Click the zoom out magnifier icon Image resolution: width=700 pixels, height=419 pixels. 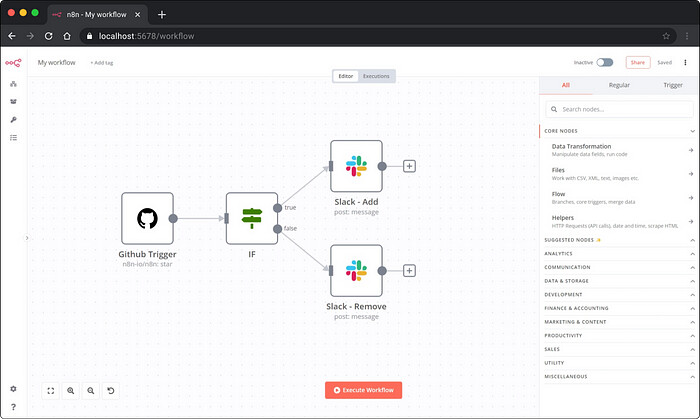[91, 391]
